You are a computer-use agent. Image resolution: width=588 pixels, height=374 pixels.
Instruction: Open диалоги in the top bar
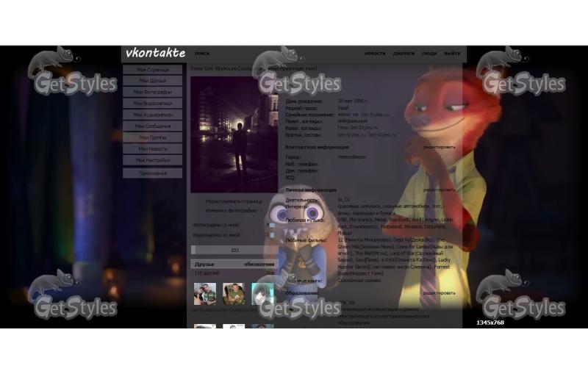pyautogui.click(x=404, y=53)
